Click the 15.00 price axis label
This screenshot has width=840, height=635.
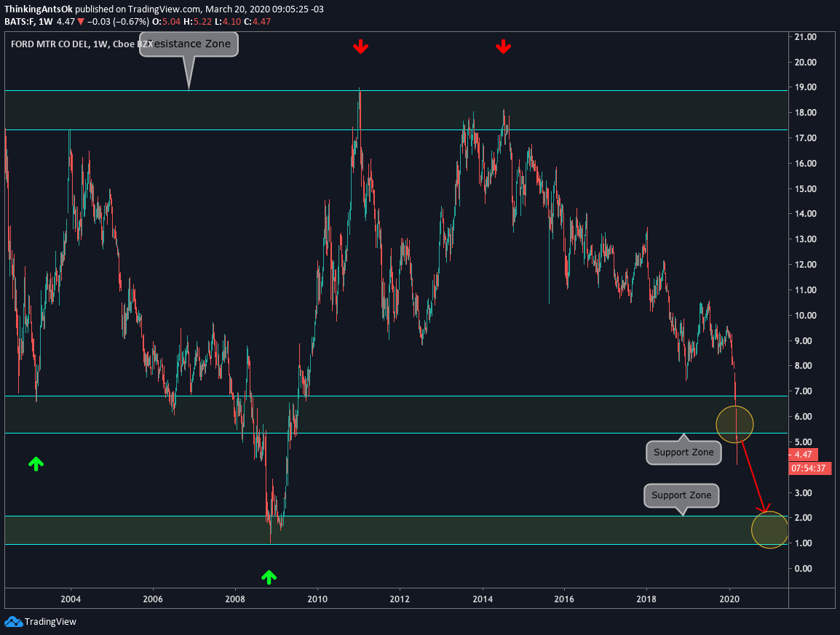click(806, 189)
